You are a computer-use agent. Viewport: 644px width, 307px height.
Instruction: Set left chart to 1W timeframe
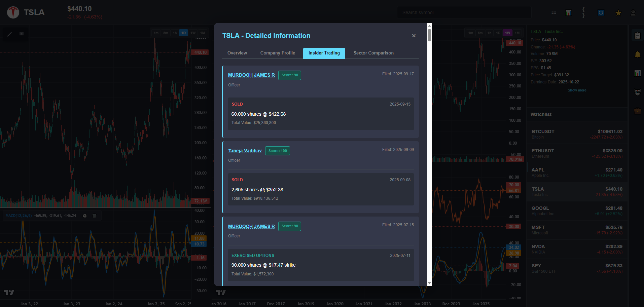pos(193,33)
